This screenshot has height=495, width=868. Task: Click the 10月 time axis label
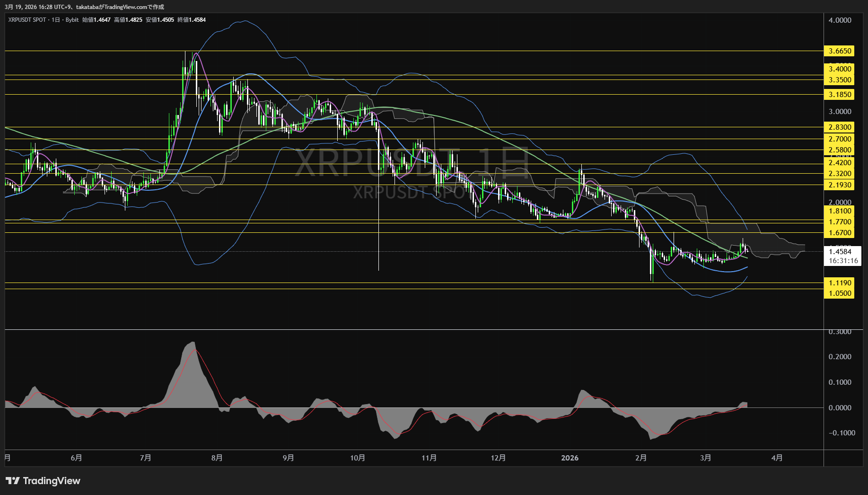(x=358, y=458)
